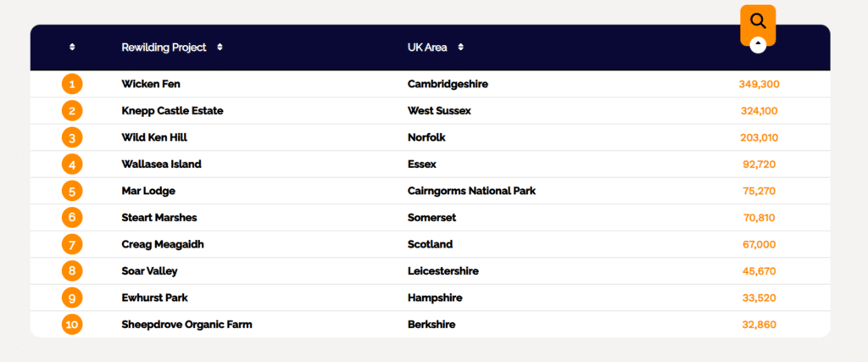Click sort arrows beside UK Area

460,47
